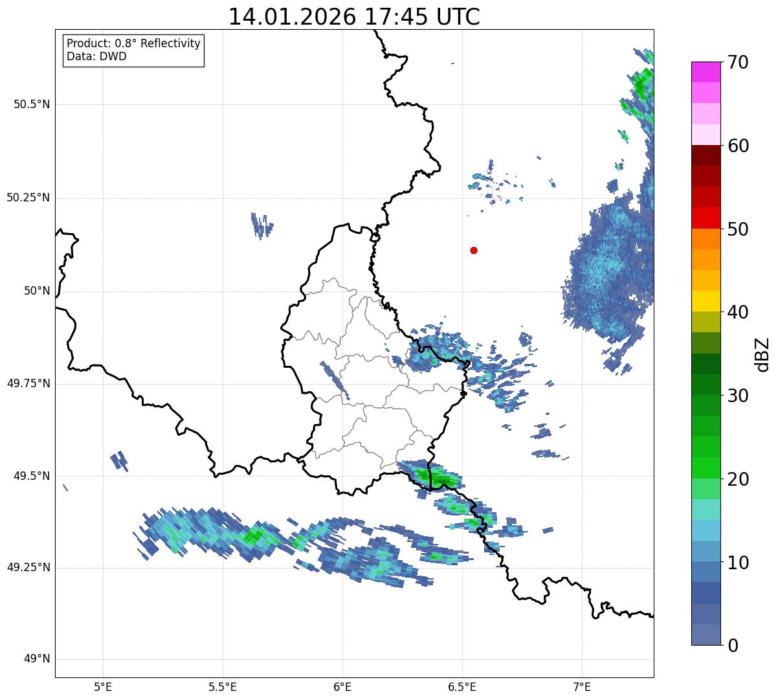Click the dark maroon colorbar segment below 60
This screenshot has width=778, height=700.
click(706, 155)
